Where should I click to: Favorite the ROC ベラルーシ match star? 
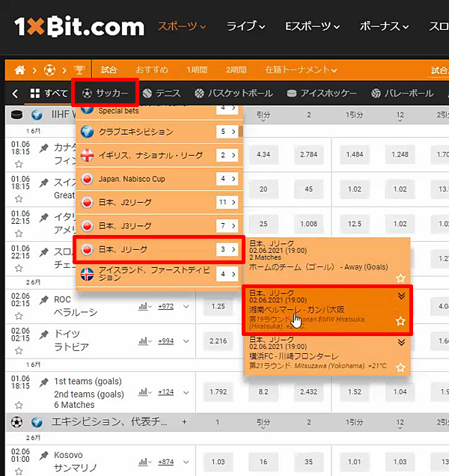coord(19,317)
